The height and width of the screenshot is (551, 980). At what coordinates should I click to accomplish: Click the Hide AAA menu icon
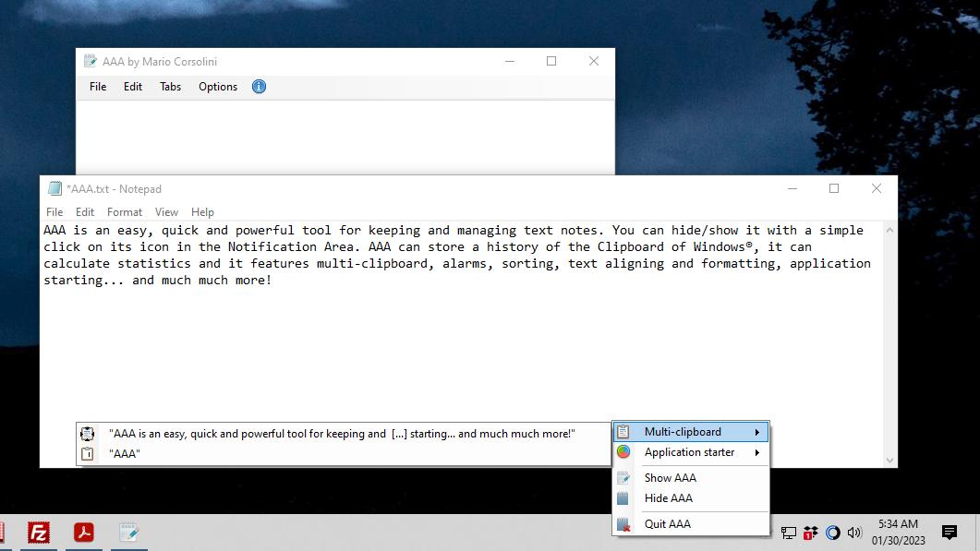(623, 497)
